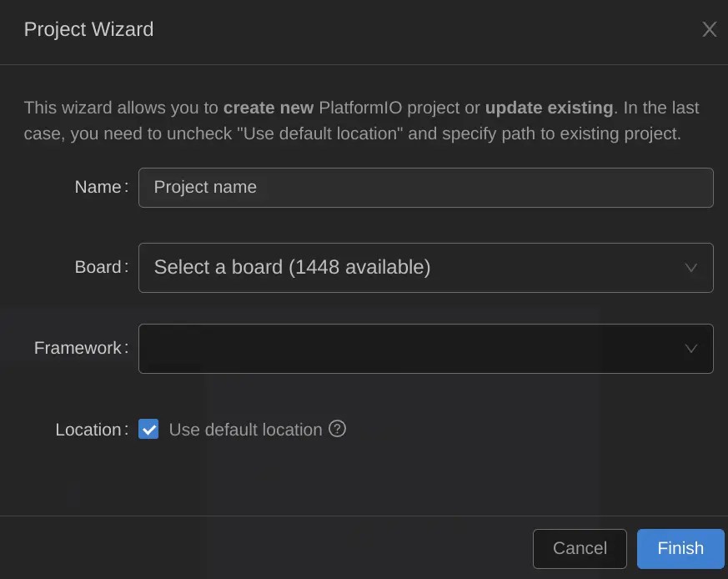Cancel the project creation wizard
The height and width of the screenshot is (579, 728).
click(580, 548)
